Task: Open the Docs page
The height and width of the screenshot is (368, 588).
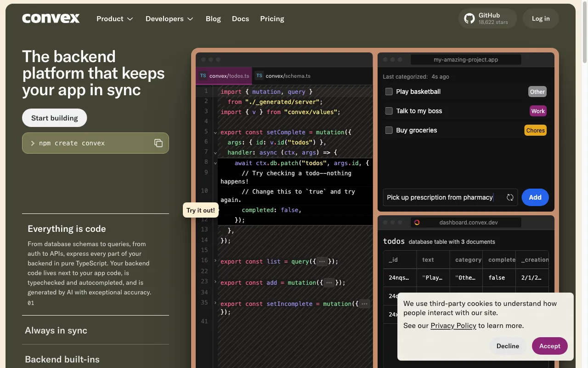Action: click(x=240, y=19)
